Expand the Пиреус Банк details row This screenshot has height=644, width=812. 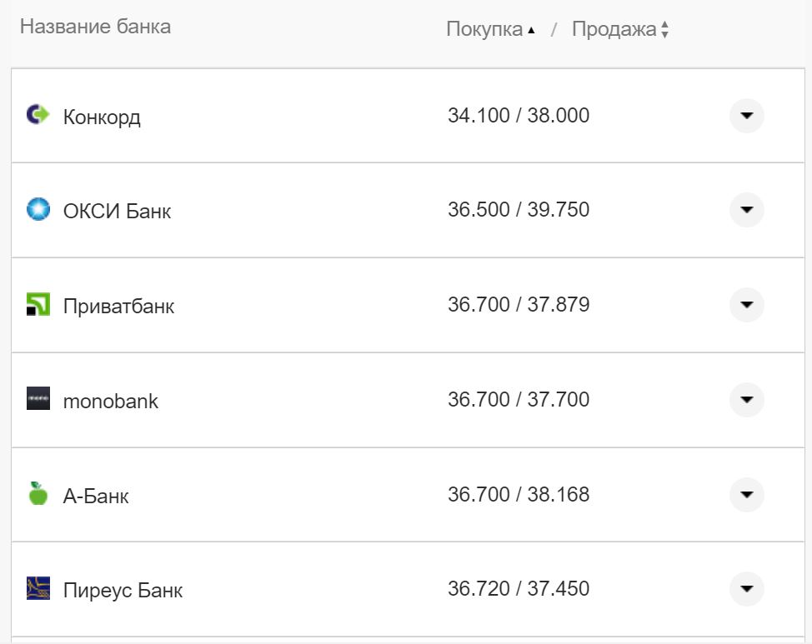tap(746, 589)
